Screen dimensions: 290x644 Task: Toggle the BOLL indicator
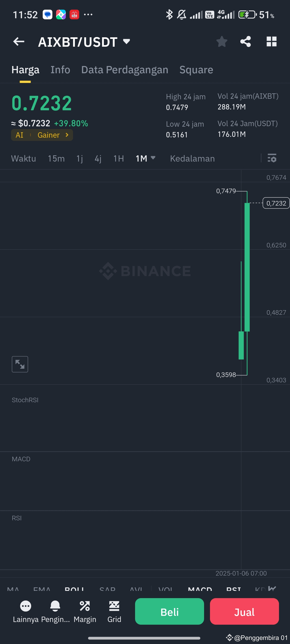(x=74, y=589)
